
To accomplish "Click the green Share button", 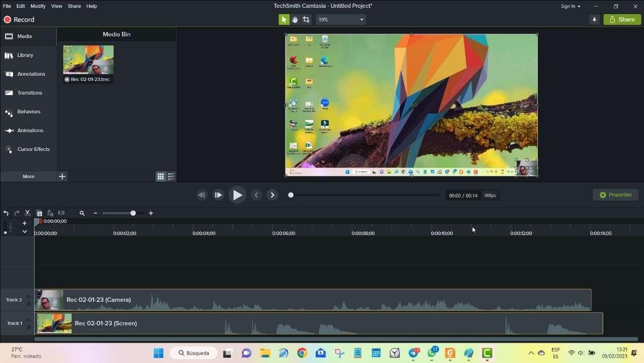I will click(622, 19).
